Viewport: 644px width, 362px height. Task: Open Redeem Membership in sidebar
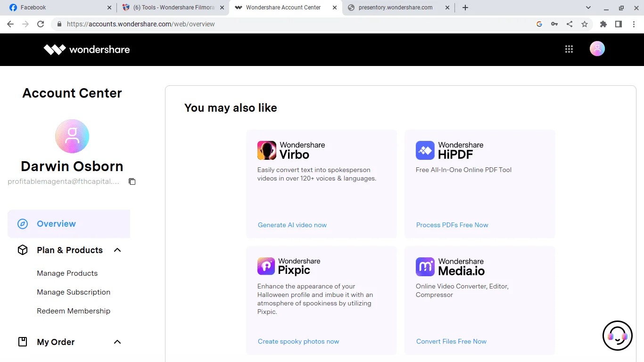[74, 311]
